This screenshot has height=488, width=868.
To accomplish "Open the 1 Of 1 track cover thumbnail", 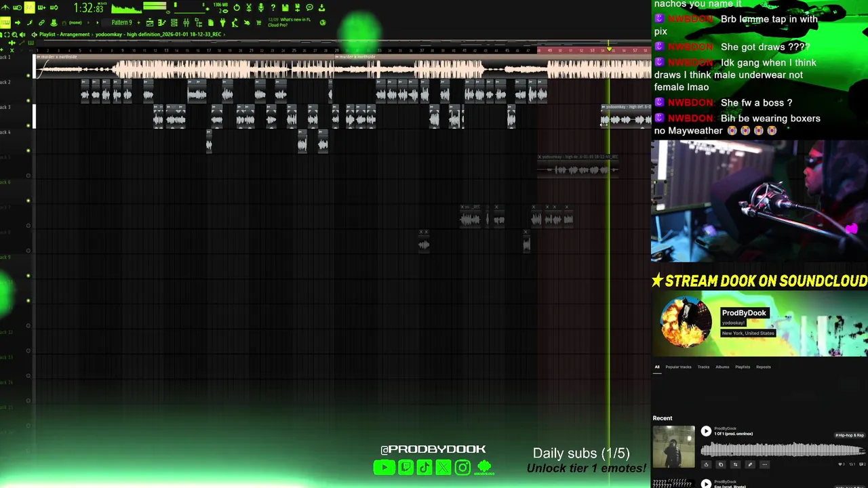I will pyautogui.click(x=674, y=447).
